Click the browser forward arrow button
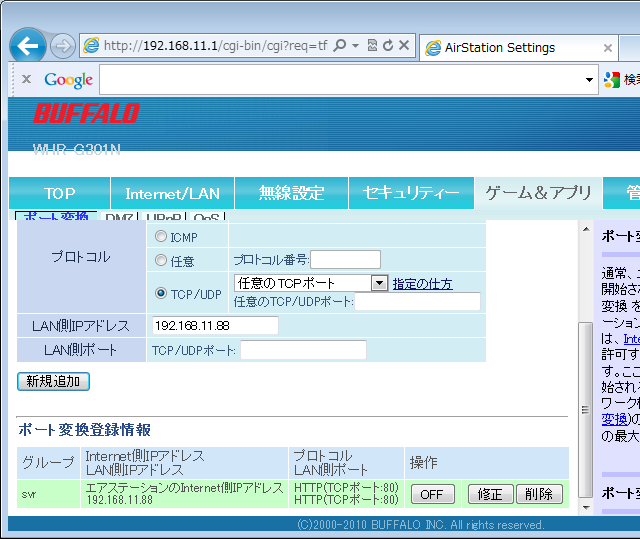Image resolution: width=640 pixels, height=539 pixels. (63, 46)
